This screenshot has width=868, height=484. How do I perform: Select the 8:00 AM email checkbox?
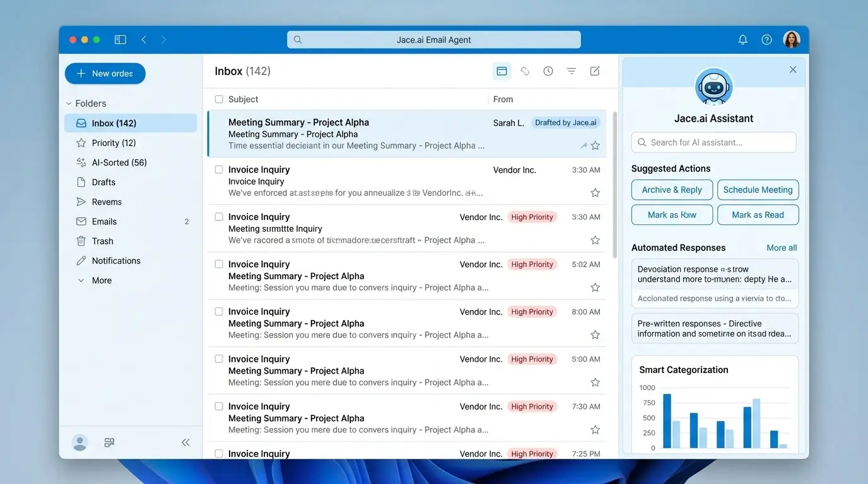point(219,311)
